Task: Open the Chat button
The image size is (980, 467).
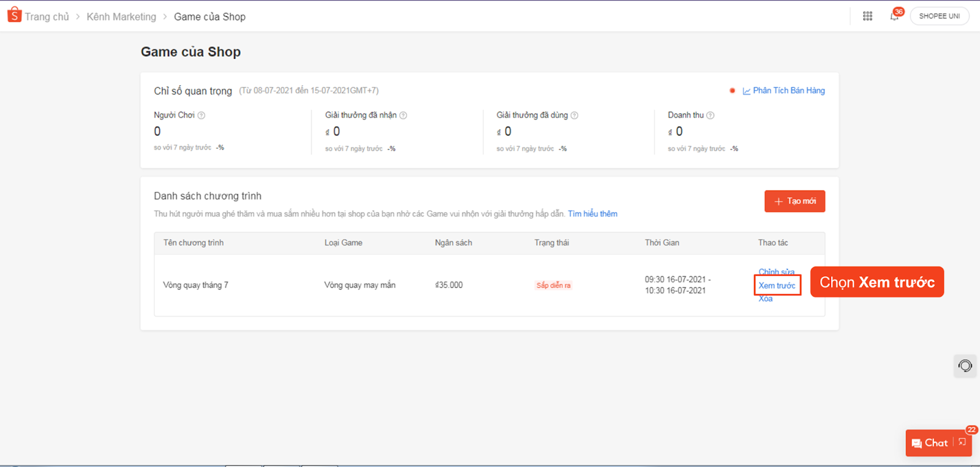Action: click(x=930, y=443)
